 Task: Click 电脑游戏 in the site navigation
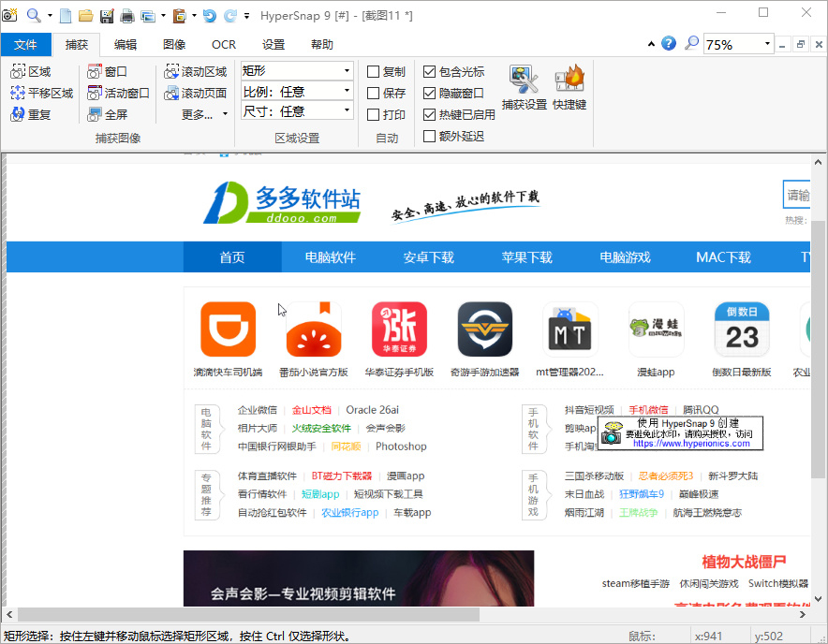[626, 257]
